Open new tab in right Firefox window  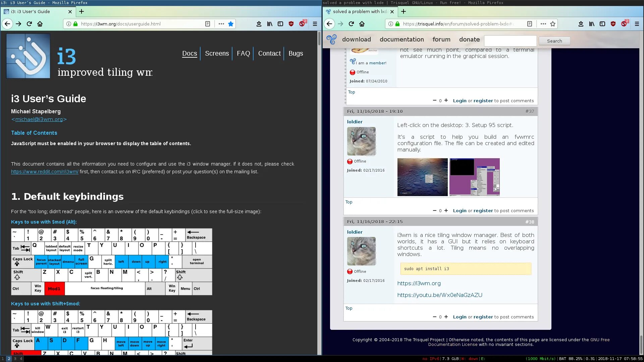404,11
